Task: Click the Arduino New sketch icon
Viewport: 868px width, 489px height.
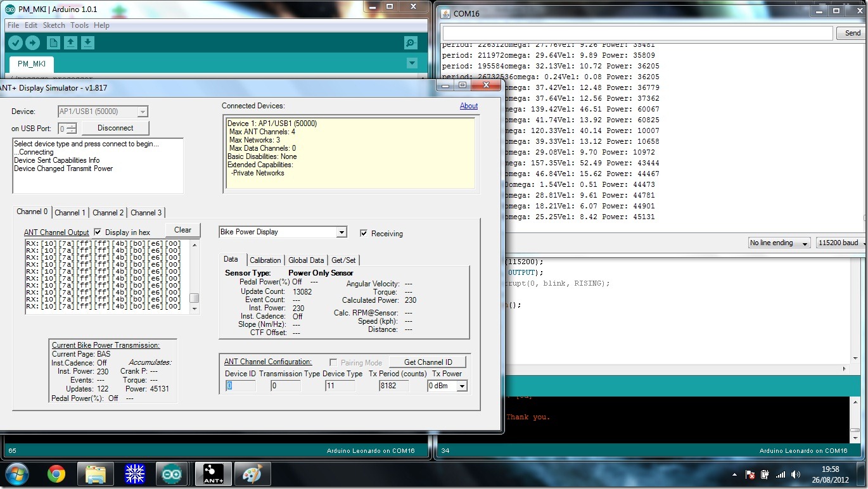Action: pyautogui.click(x=54, y=42)
